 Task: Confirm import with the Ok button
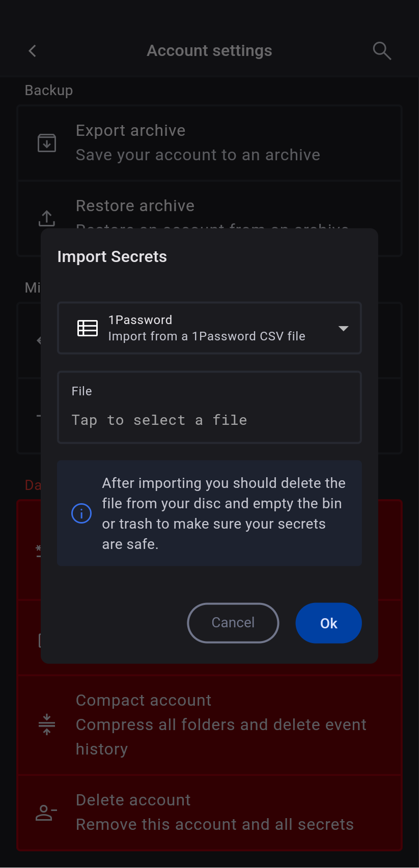tap(328, 623)
